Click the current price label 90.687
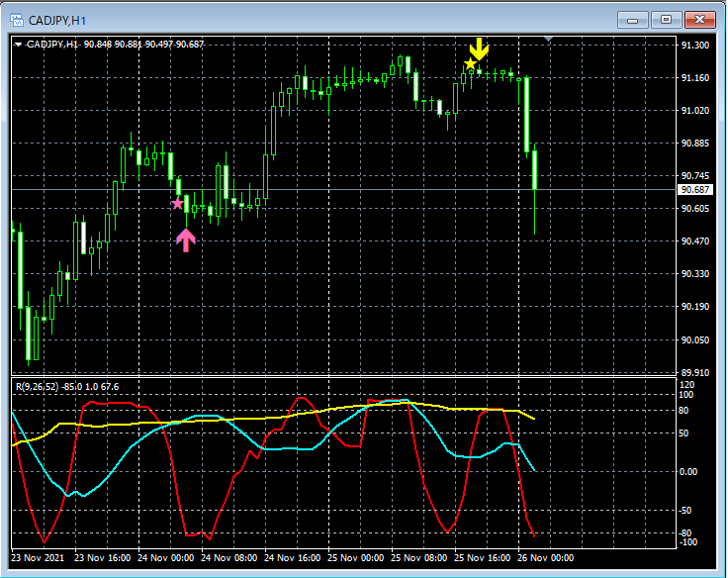The image size is (728, 578). point(695,190)
